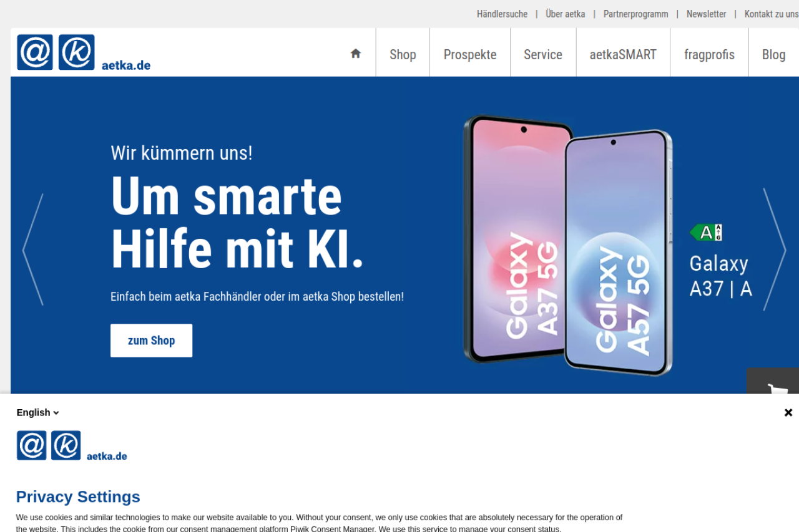Click the aetka.de logo in header
The height and width of the screenshot is (532, 799).
pos(84,52)
